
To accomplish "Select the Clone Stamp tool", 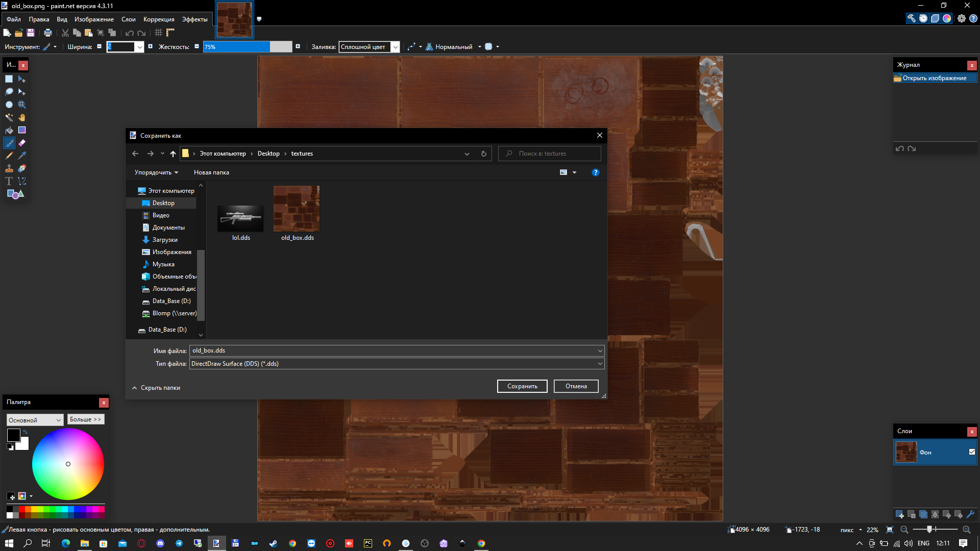I will (x=9, y=168).
